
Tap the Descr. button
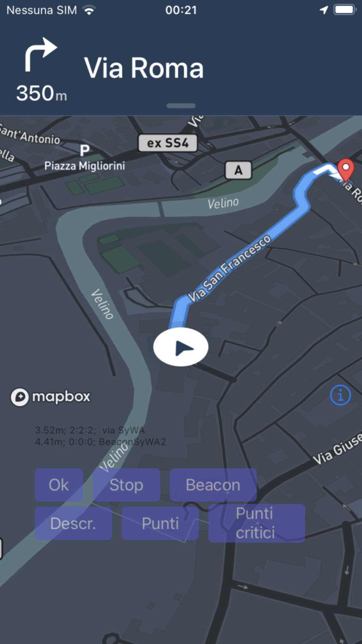click(73, 523)
